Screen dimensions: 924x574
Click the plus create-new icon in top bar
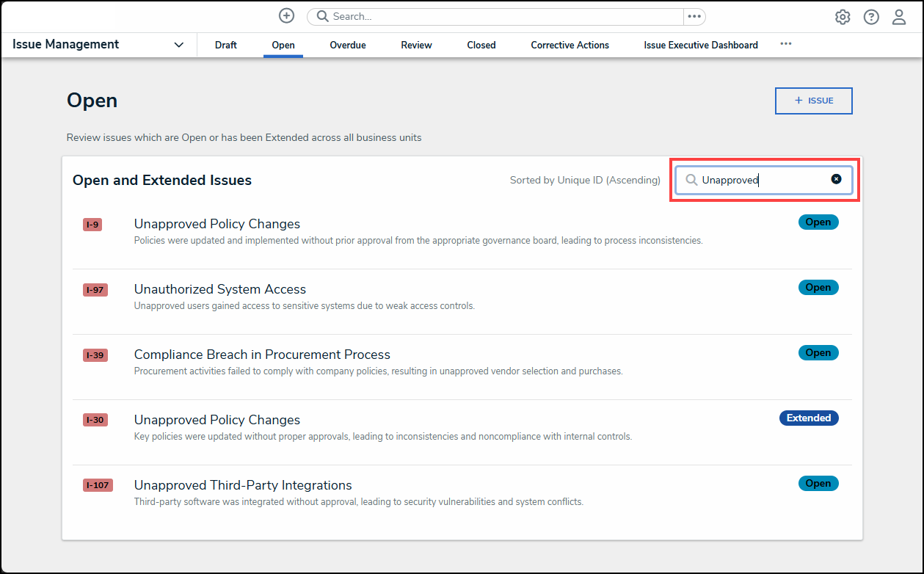tap(286, 16)
